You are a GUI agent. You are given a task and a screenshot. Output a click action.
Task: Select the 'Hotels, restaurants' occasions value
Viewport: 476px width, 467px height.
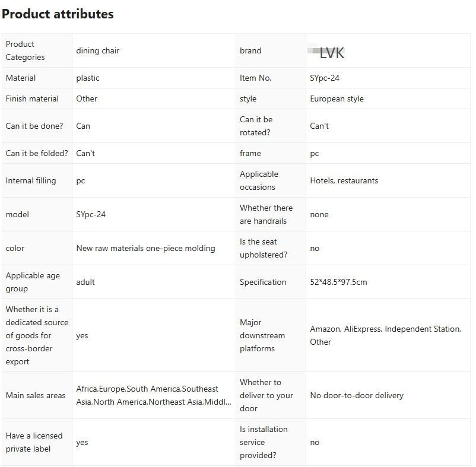tap(344, 180)
